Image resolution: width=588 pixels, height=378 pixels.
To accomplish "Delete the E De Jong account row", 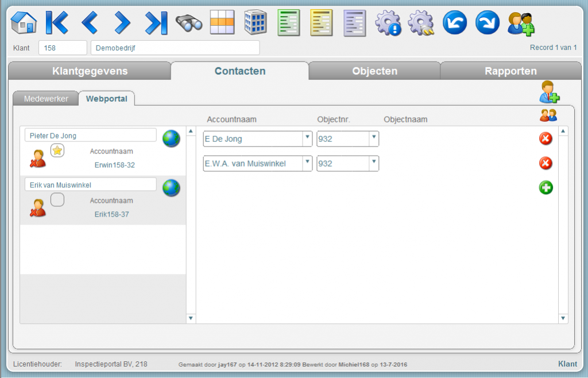I will pyautogui.click(x=546, y=138).
